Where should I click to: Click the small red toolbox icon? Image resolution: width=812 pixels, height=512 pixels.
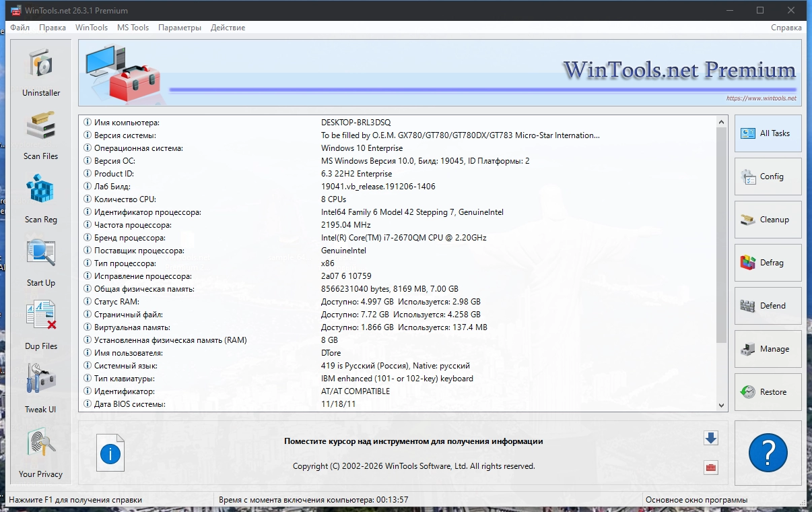[x=710, y=468]
